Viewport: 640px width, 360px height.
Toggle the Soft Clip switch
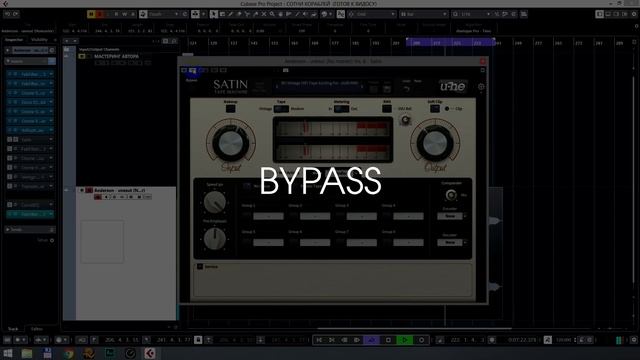point(435,109)
